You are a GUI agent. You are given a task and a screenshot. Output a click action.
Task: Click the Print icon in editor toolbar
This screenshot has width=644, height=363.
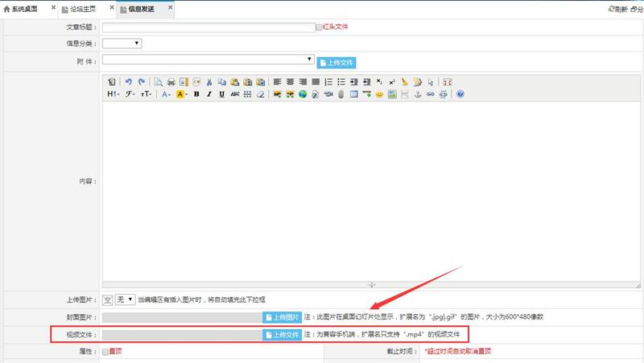pyautogui.click(x=171, y=81)
